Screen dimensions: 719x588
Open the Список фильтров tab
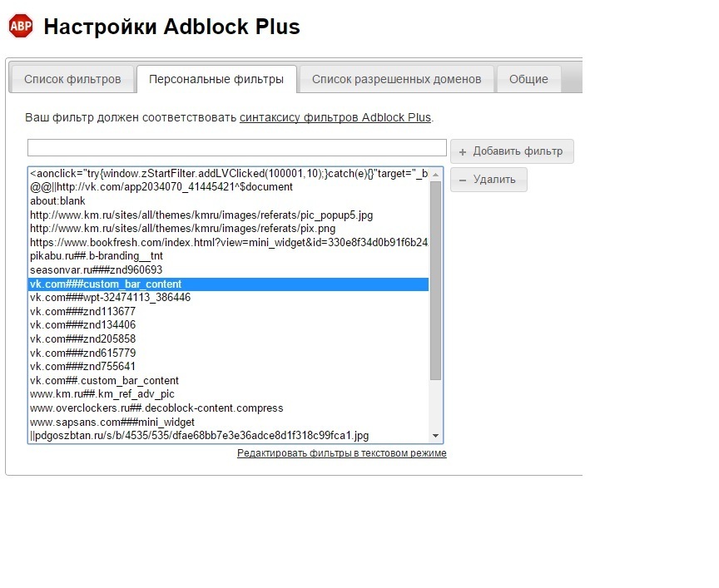pyautogui.click(x=72, y=79)
